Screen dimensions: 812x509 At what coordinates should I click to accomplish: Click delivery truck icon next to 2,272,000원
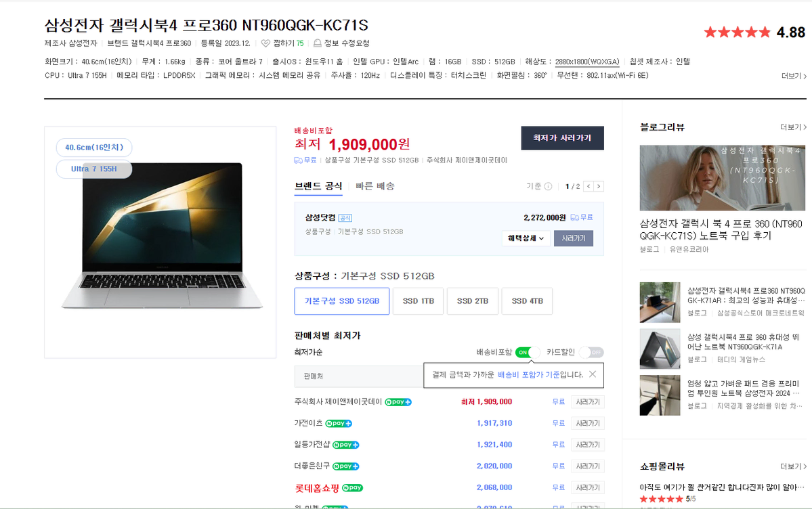coord(575,217)
